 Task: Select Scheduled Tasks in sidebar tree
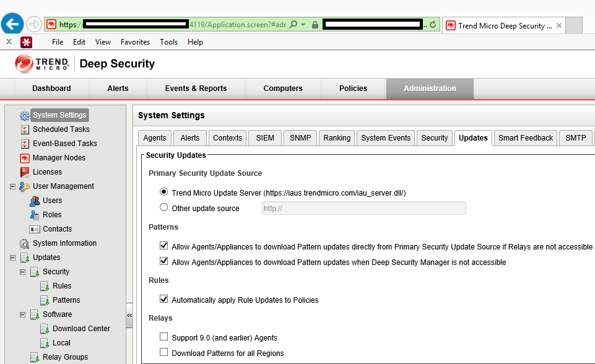pos(61,129)
